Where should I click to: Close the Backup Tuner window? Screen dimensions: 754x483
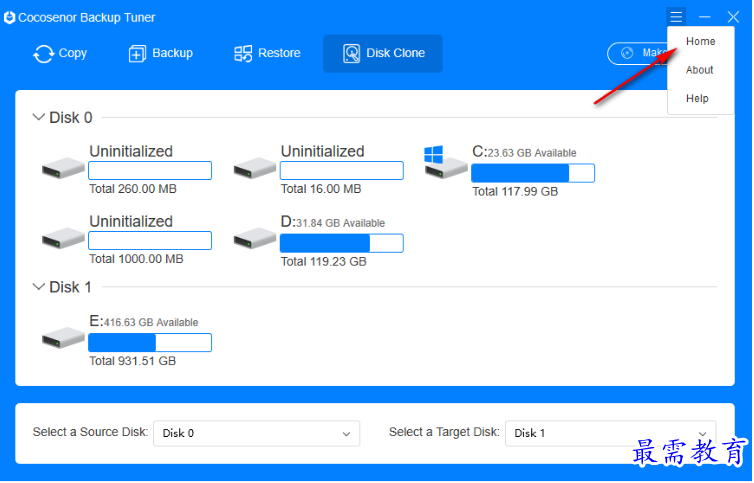pos(733,17)
